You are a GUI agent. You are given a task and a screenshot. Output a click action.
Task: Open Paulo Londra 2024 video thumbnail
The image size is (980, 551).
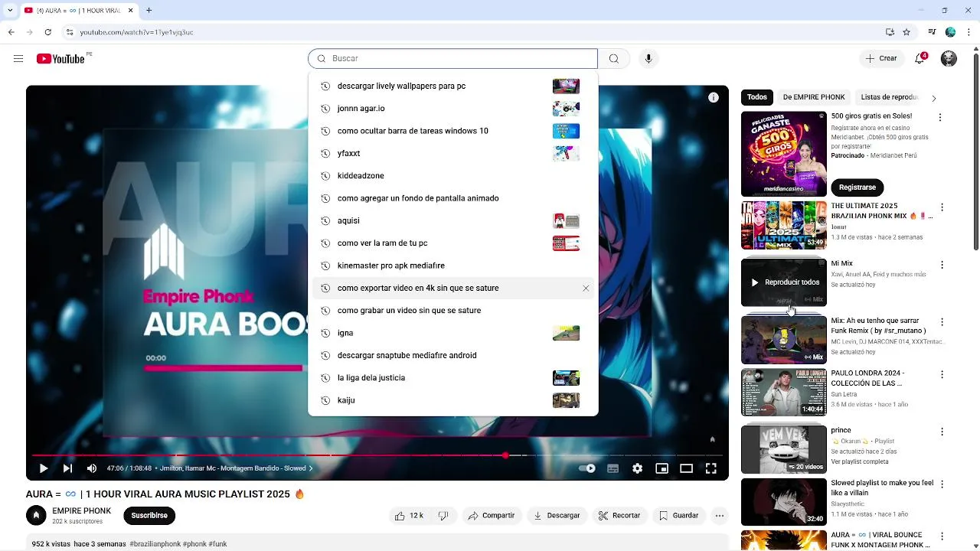(784, 393)
